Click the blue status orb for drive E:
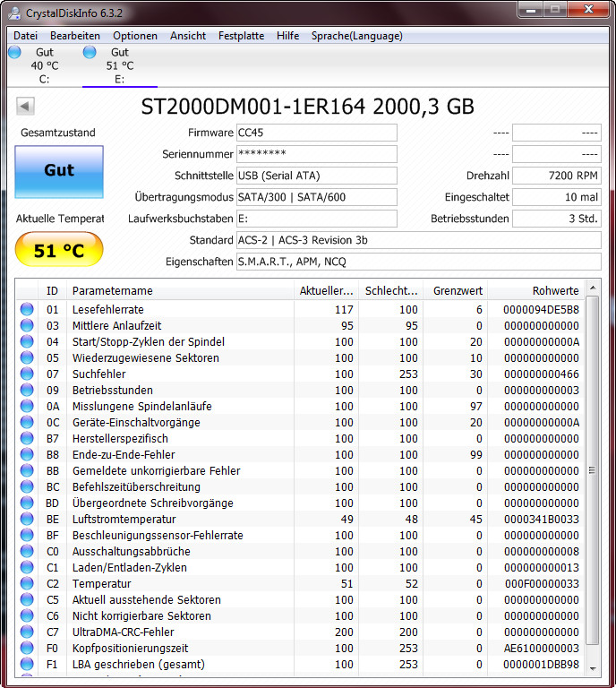 pyautogui.click(x=90, y=52)
